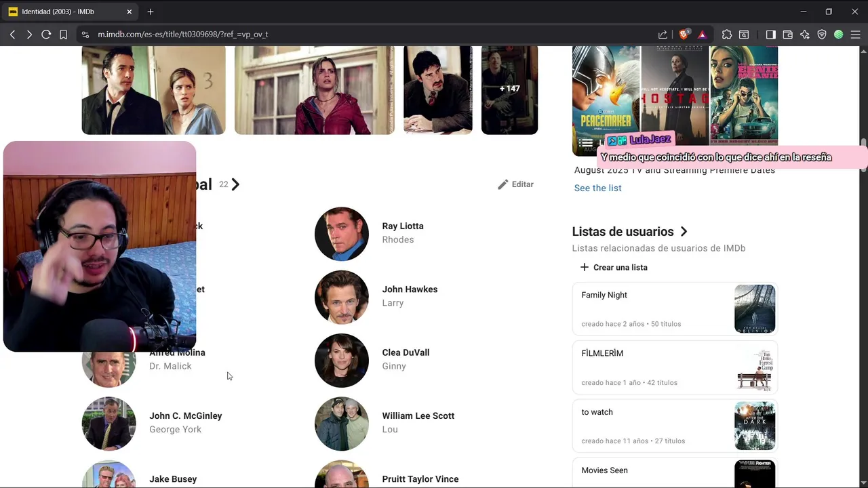Open the tab search button
Image resolution: width=868 pixels, height=488 pixels.
pyautogui.click(x=744, y=35)
